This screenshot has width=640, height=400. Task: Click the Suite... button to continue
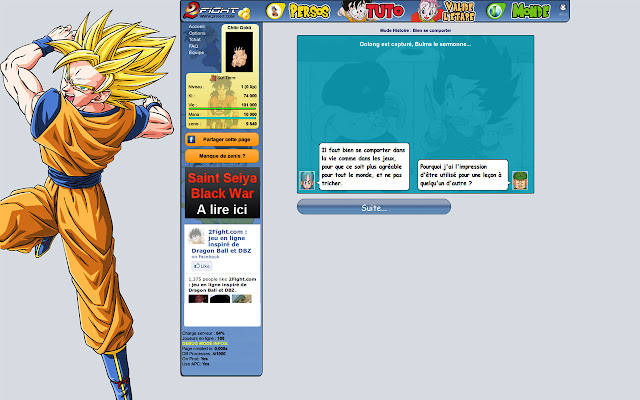tap(374, 207)
